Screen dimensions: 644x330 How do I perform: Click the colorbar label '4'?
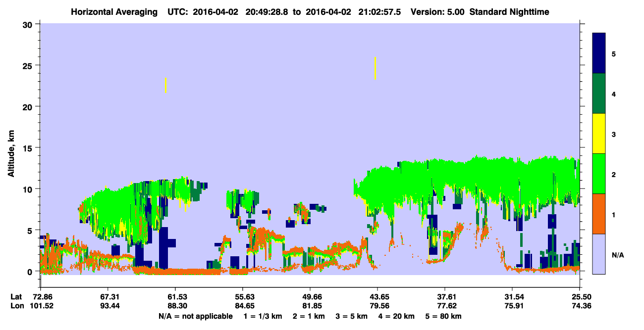[x=614, y=94]
